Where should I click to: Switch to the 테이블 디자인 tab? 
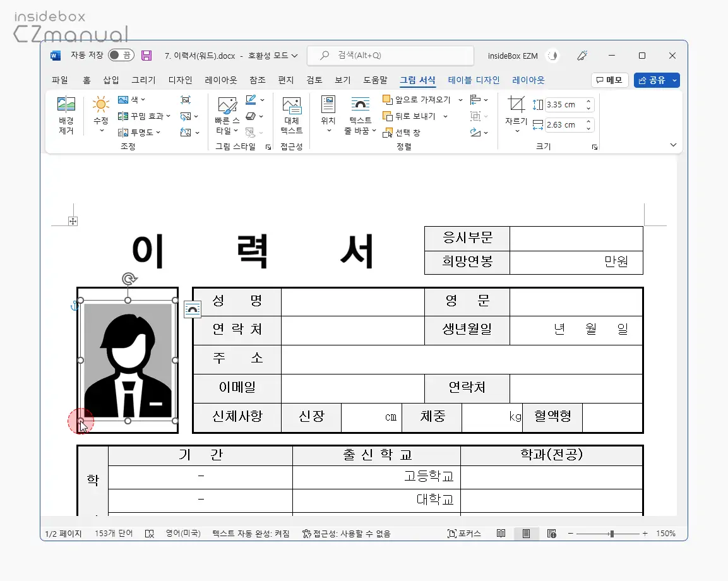pyautogui.click(x=474, y=80)
